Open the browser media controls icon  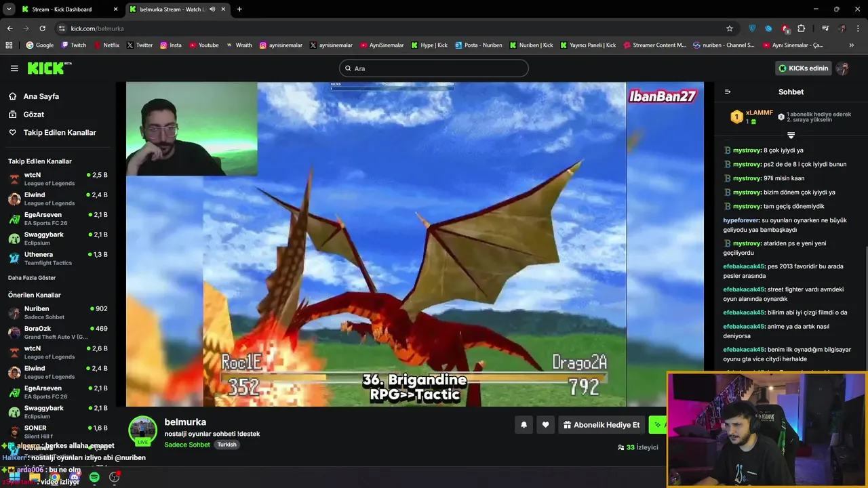(x=825, y=28)
